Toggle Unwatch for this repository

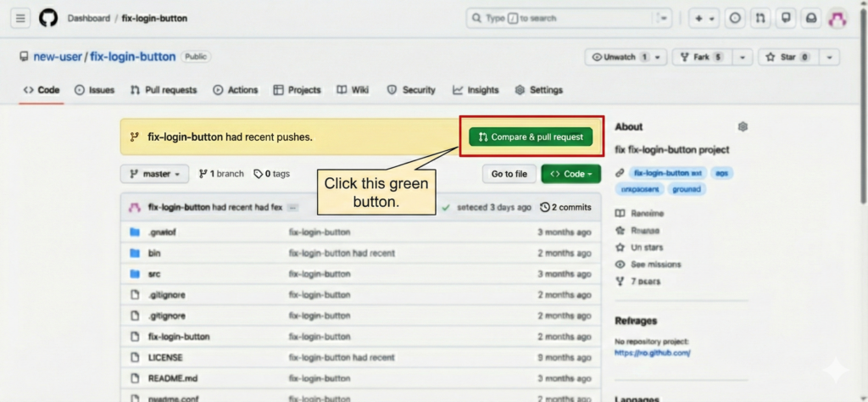625,57
